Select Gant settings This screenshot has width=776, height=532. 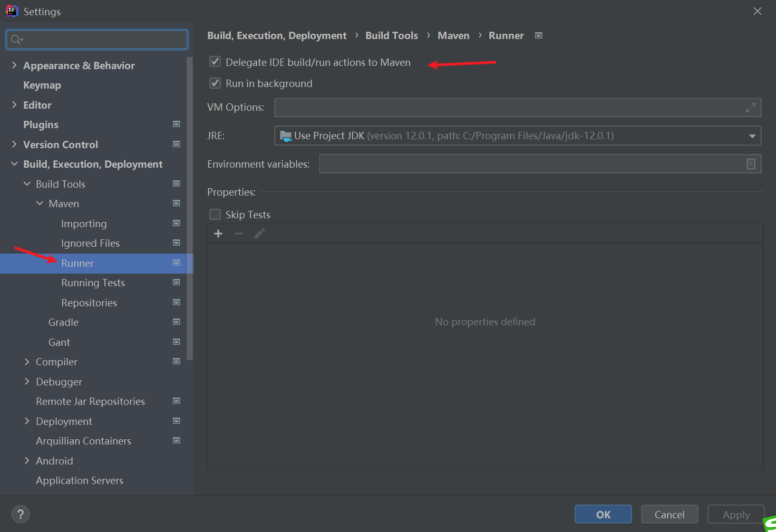tap(59, 342)
